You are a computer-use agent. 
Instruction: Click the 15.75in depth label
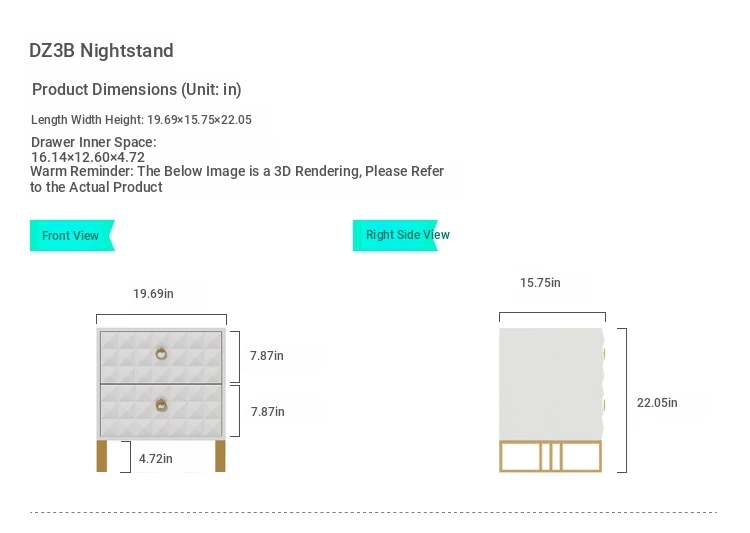click(x=540, y=283)
